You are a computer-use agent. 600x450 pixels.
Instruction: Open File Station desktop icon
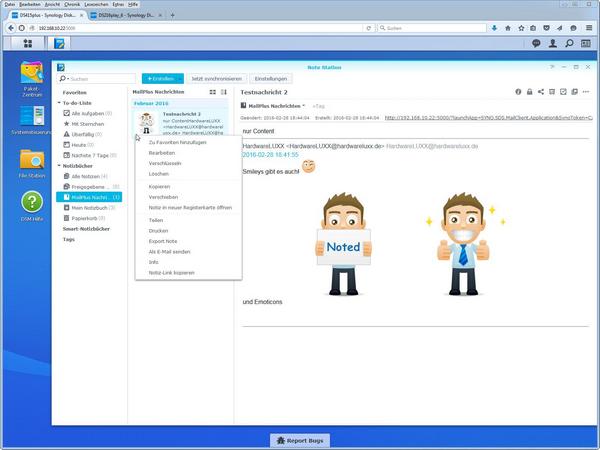pos(32,164)
